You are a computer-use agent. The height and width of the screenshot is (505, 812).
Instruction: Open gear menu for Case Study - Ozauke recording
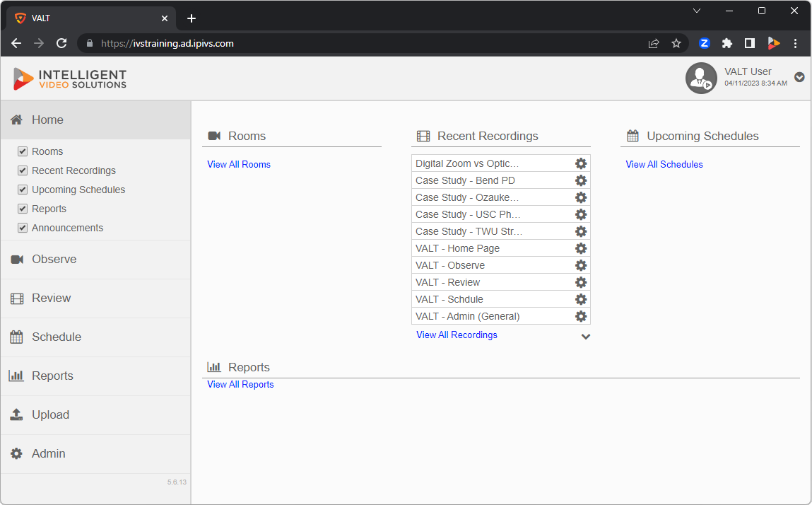580,197
